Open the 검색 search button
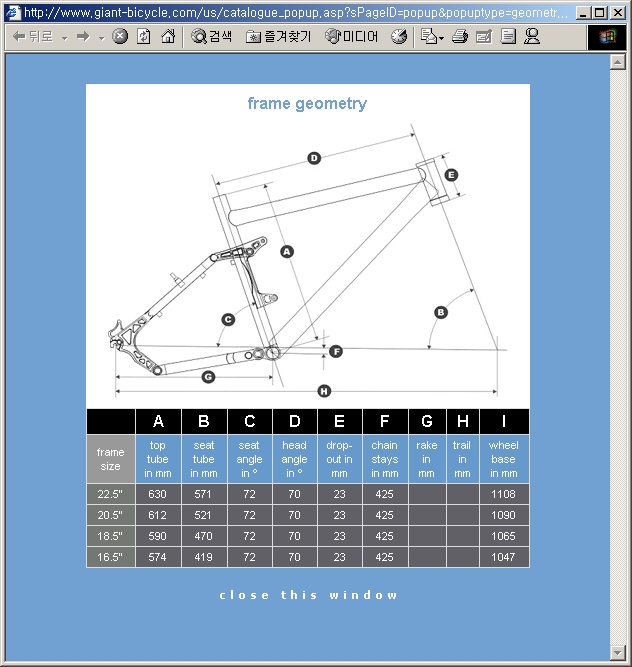 point(211,37)
